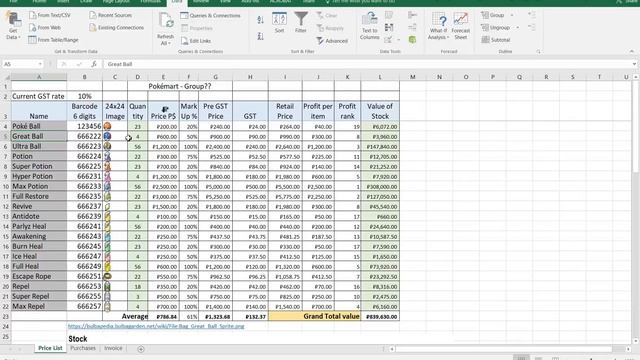Viewport: 640px width, 360px height.
Task: Click the Advanced filter option
Action: pyautogui.click(x=332, y=41)
